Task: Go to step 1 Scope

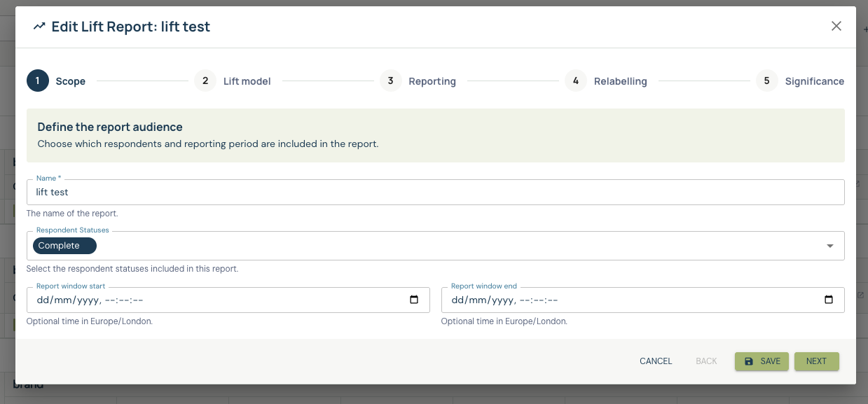Action: (56, 81)
